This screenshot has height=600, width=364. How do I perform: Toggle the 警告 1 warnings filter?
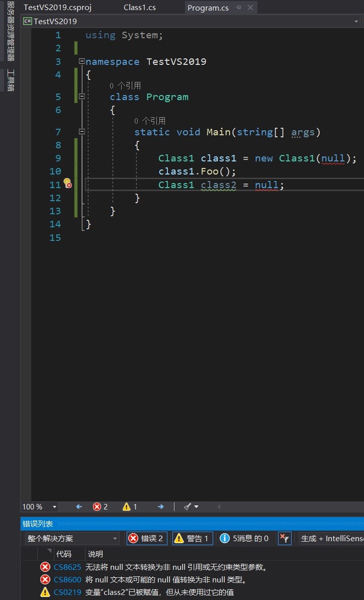pyautogui.click(x=193, y=538)
